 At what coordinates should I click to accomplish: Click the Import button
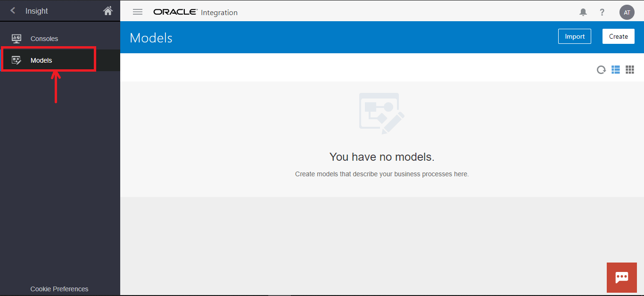(574, 36)
